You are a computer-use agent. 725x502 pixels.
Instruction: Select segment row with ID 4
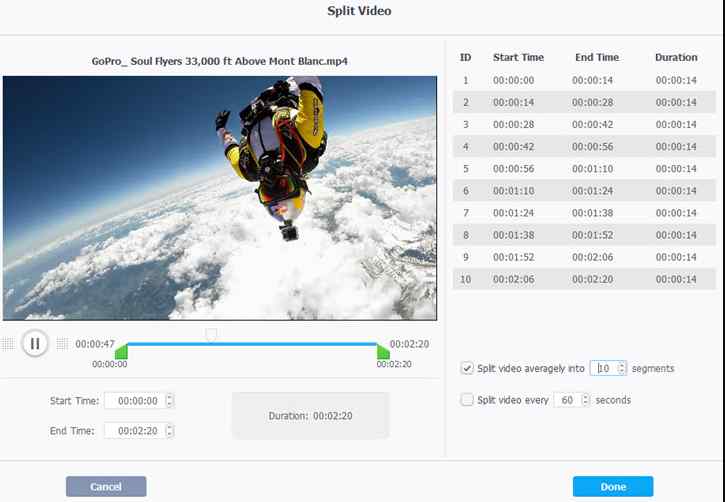tap(584, 147)
